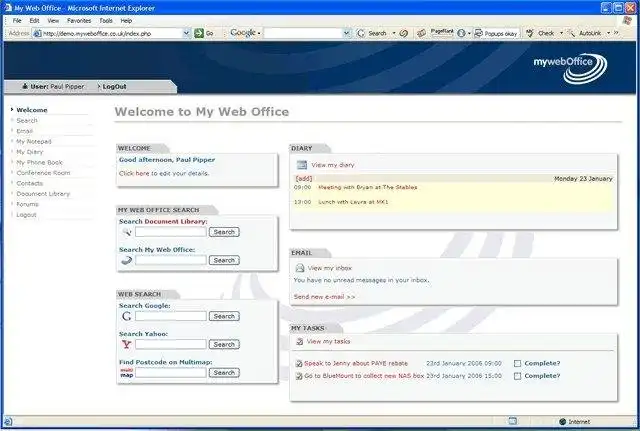Click the PageRank indicator in the Google toolbar
The width and height of the screenshot is (640, 431).
(442, 33)
